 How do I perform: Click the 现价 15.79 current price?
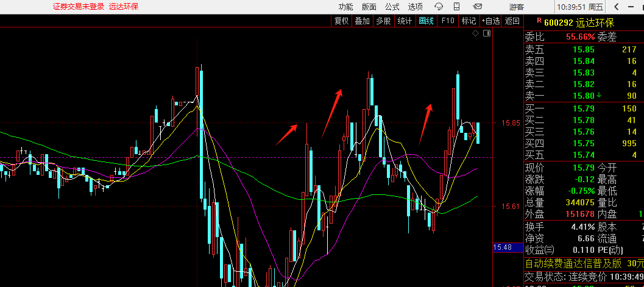584,168
